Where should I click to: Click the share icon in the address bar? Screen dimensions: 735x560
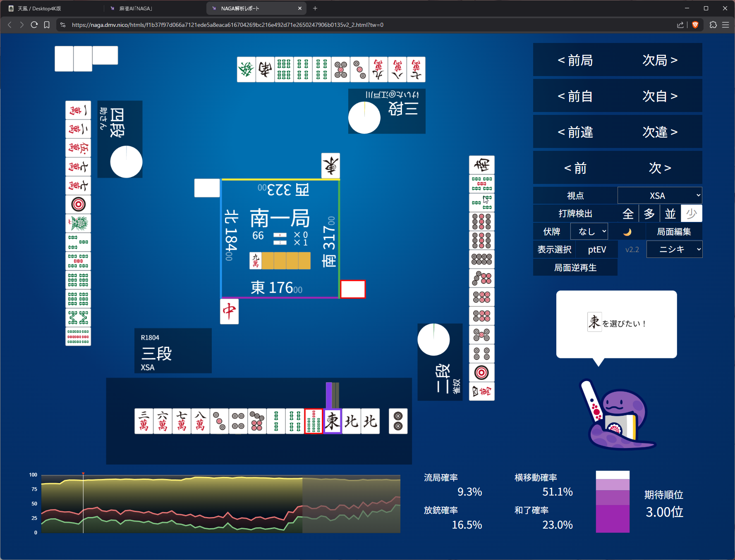pyautogui.click(x=680, y=25)
